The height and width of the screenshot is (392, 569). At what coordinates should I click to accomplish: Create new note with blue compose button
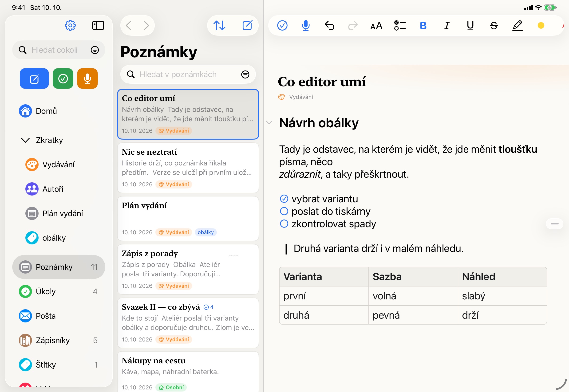pyautogui.click(x=34, y=78)
